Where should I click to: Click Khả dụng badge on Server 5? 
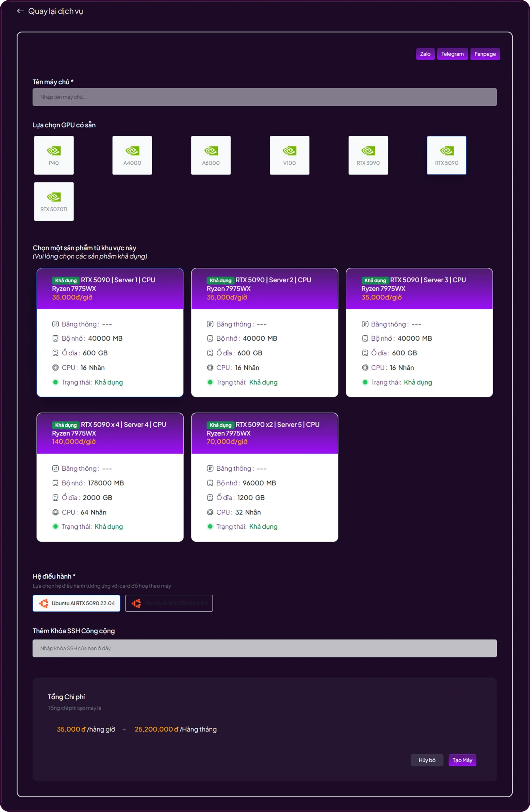tap(221, 425)
